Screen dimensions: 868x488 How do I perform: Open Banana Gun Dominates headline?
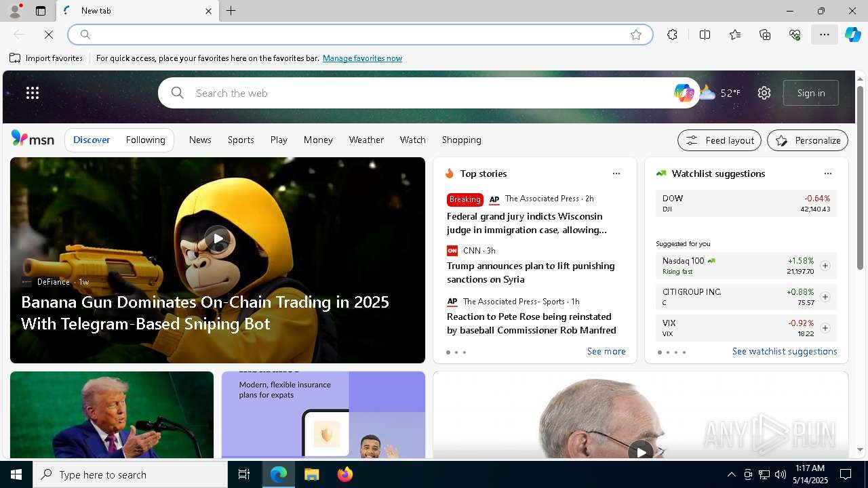205,312
